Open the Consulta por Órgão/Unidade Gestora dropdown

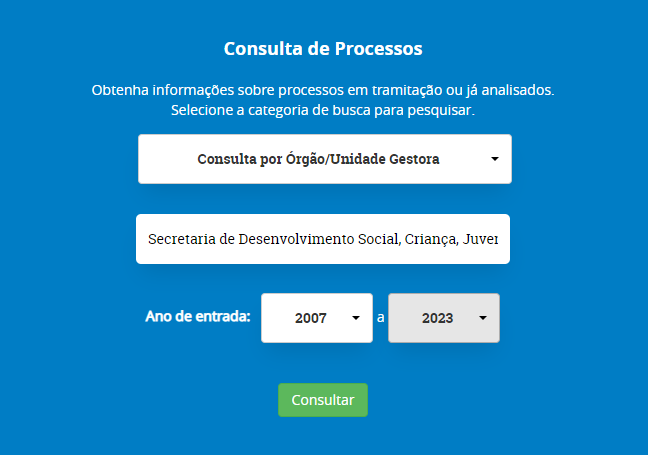325,159
